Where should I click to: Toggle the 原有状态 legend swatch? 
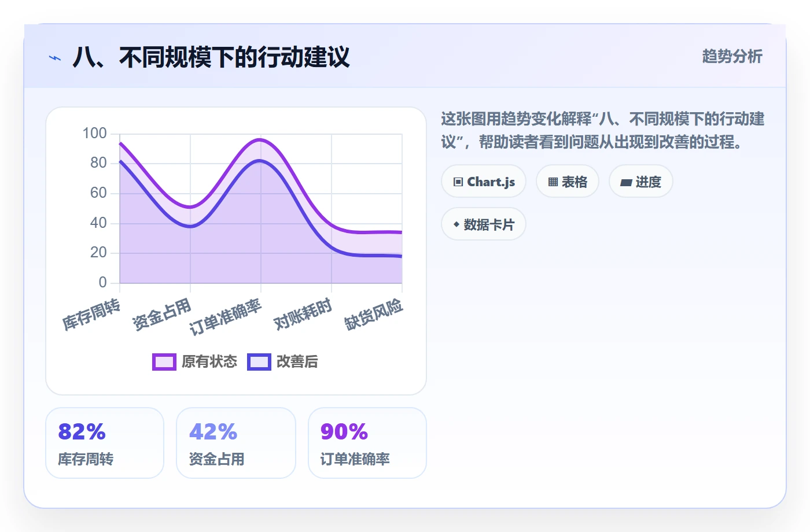164,361
